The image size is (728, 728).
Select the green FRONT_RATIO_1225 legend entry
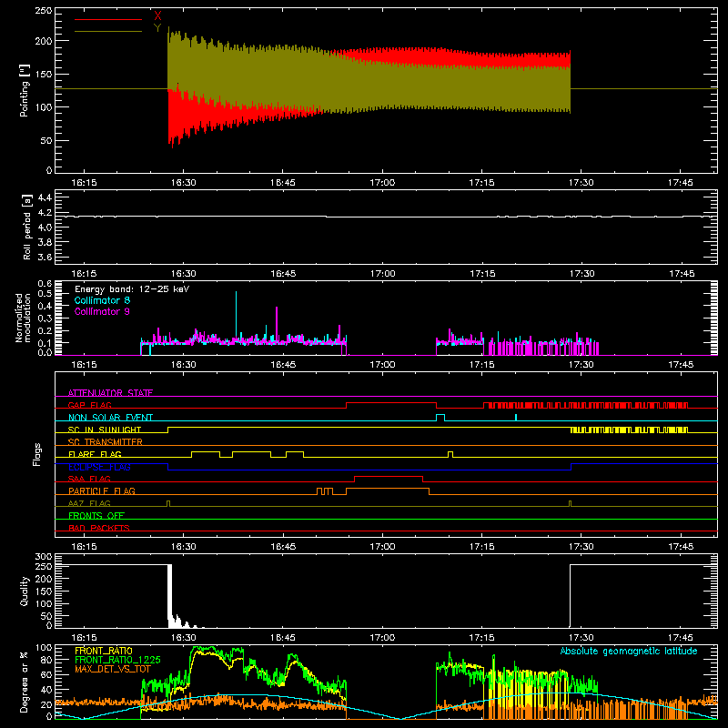coord(117,660)
